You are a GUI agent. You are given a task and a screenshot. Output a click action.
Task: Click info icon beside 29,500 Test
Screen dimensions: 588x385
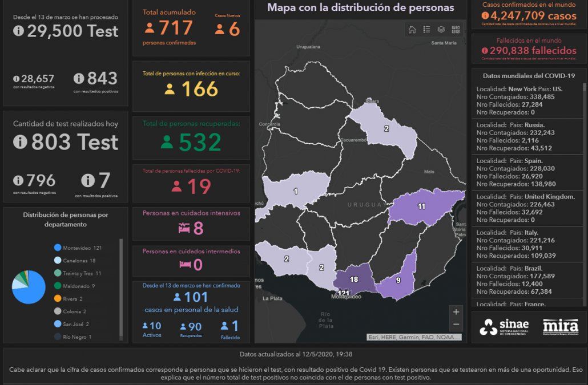click(x=19, y=31)
